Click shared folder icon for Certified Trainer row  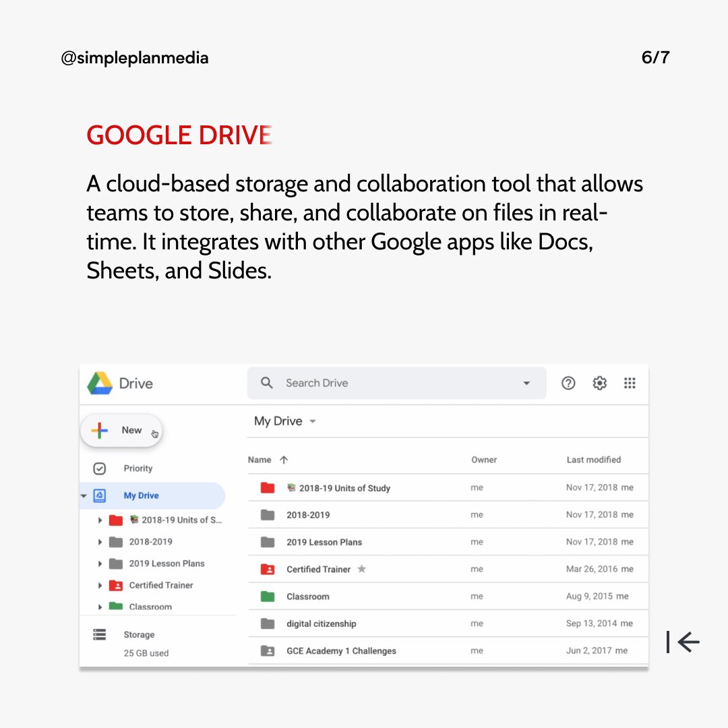tap(268, 569)
